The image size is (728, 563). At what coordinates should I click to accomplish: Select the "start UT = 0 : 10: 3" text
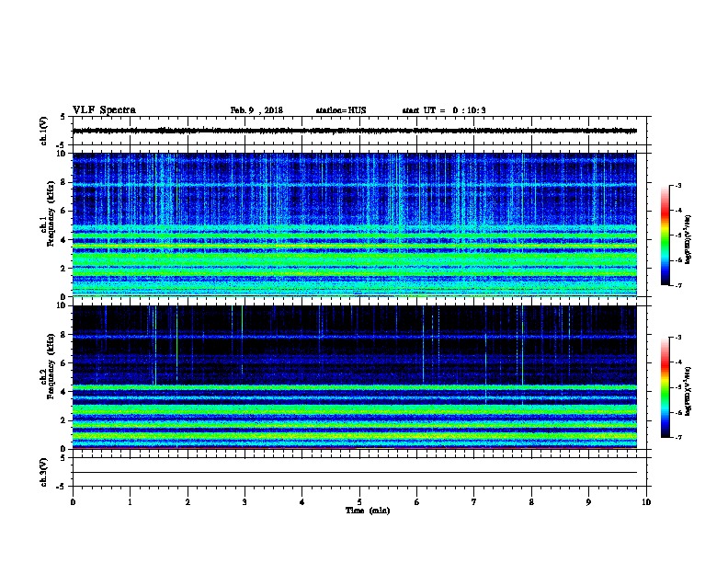click(x=444, y=110)
